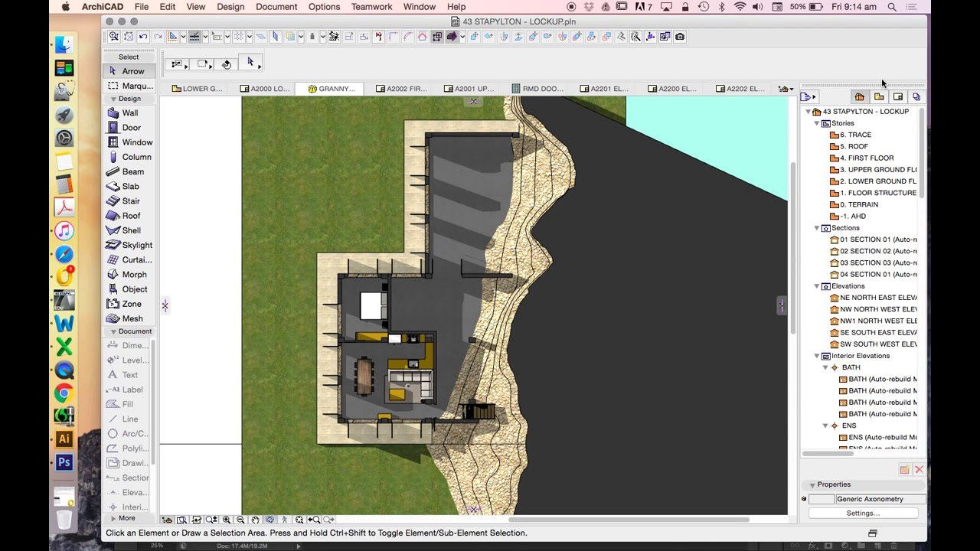
Task: Select the Door tool
Action: (129, 127)
